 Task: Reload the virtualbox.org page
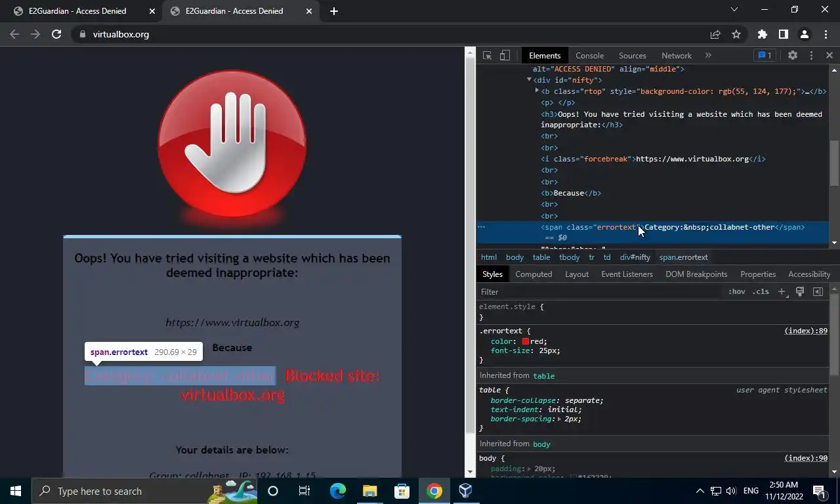pyautogui.click(x=56, y=34)
